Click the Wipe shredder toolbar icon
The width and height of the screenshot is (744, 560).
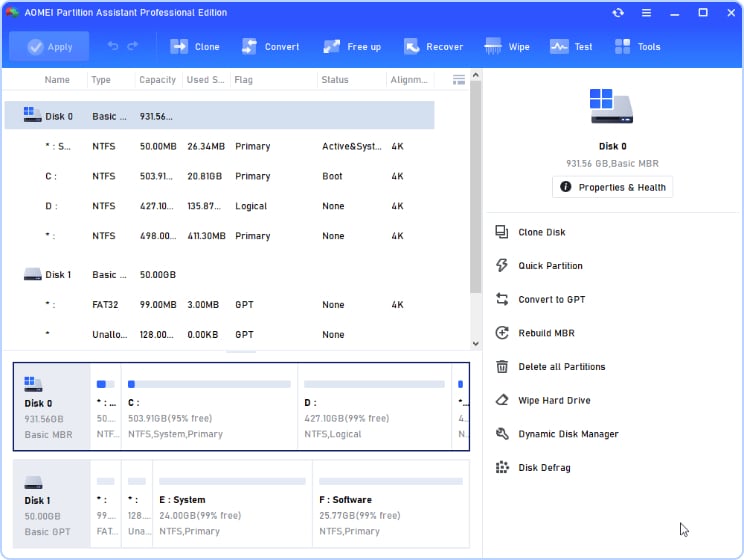point(493,47)
